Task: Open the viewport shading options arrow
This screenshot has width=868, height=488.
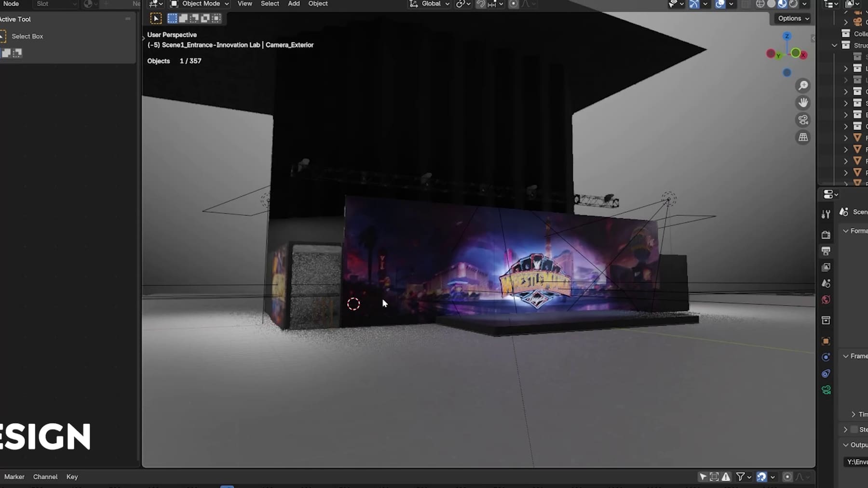Action: tap(804, 4)
